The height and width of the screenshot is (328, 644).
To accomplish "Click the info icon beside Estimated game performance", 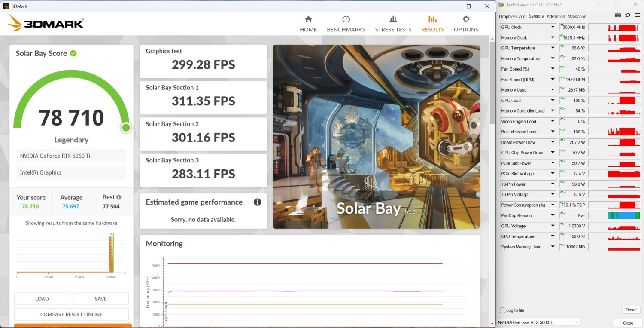I will (257, 202).
